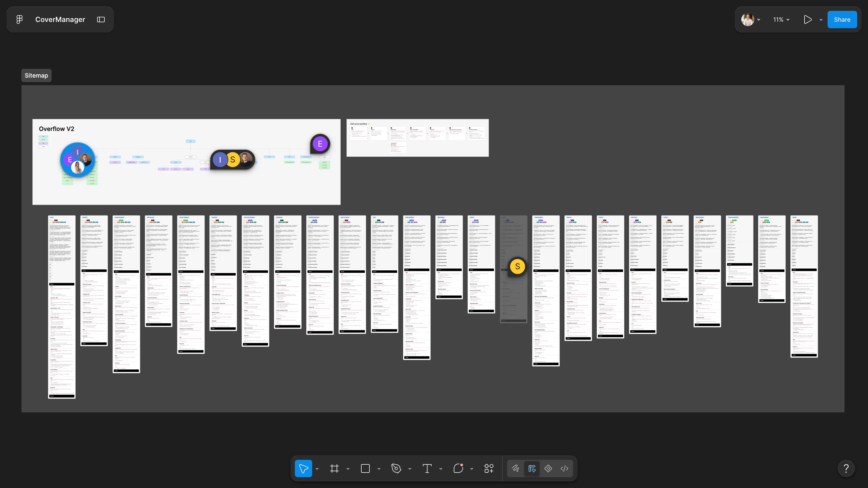The image size is (868, 488).
Task: Select the Blog page frame
Action: pyautogui.click(x=384, y=274)
